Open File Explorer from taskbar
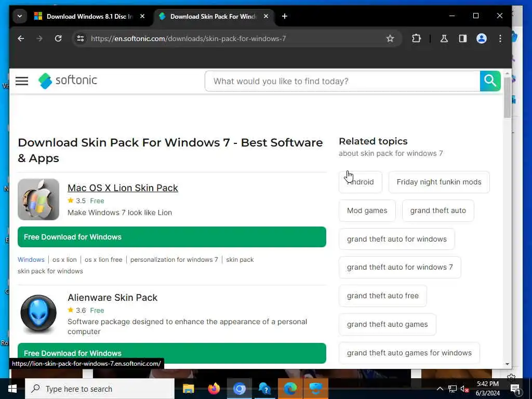This screenshot has height=399, width=532. click(x=188, y=389)
